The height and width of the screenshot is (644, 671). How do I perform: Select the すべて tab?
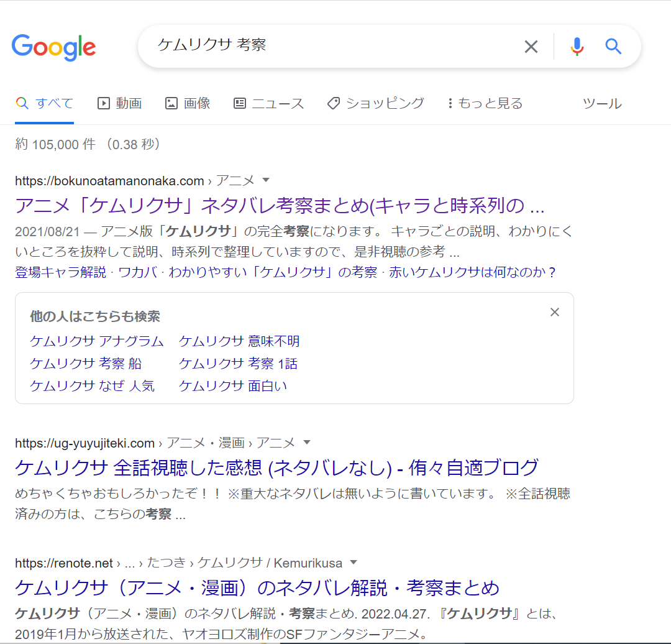pos(45,103)
